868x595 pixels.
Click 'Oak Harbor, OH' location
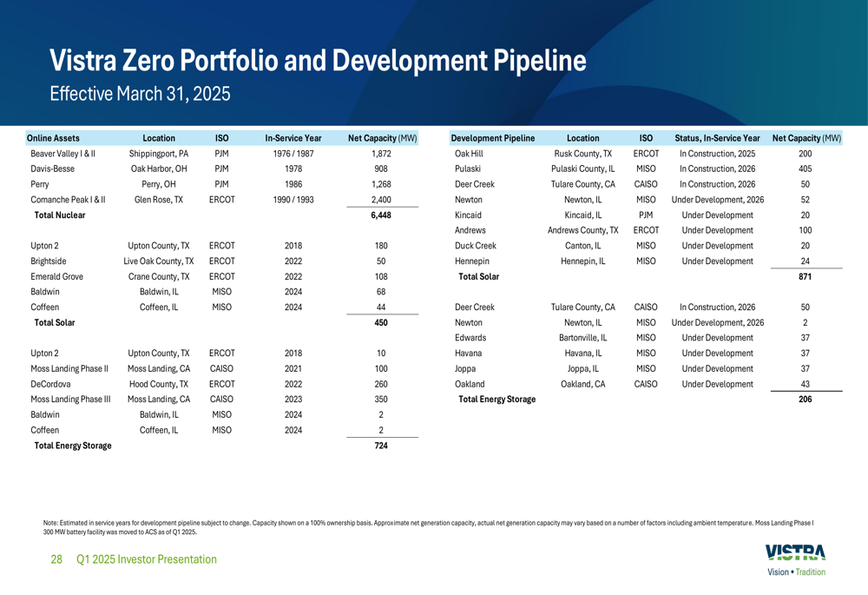(159, 169)
